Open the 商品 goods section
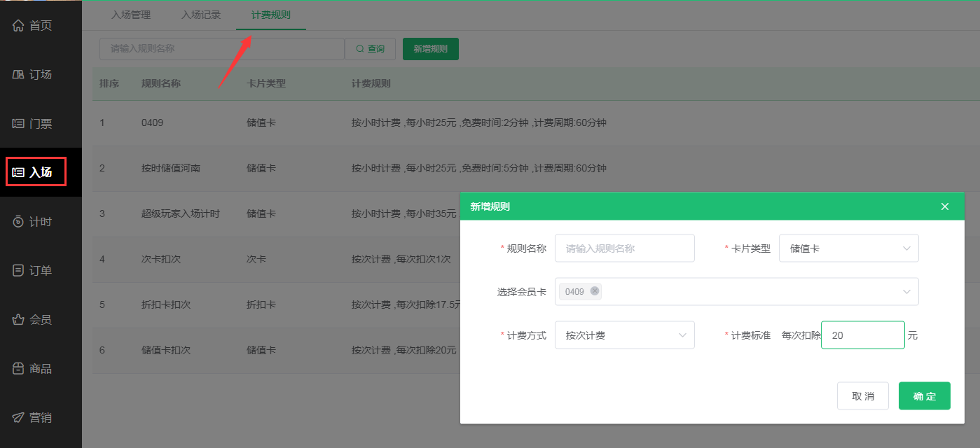The height and width of the screenshot is (448, 980). [x=33, y=368]
